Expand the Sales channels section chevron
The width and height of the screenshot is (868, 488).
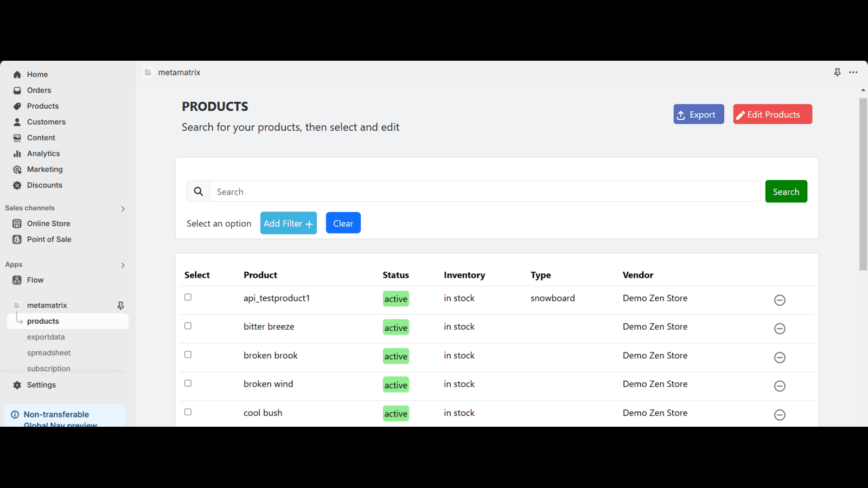pos(123,209)
